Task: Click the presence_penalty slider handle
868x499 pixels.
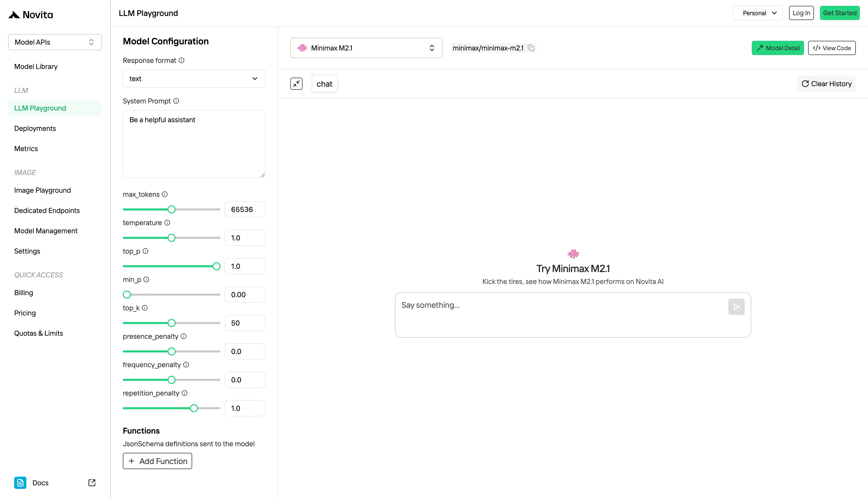Action: (172, 352)
